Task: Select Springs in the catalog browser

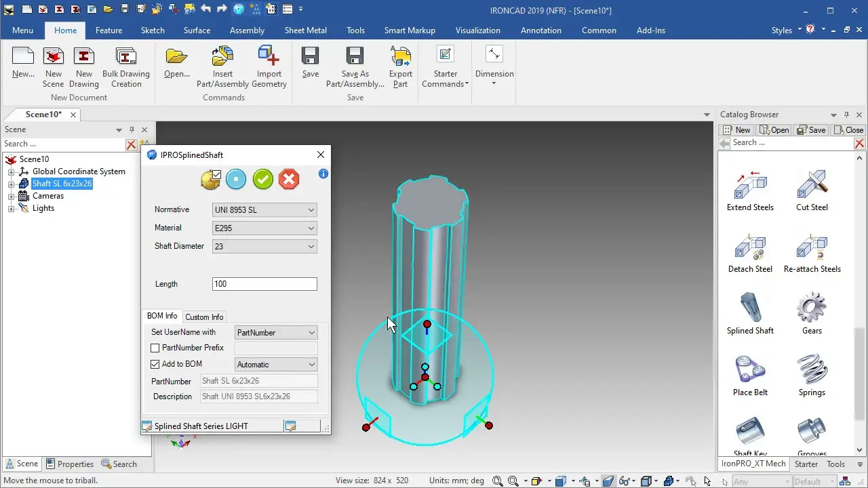Action: 812,375
